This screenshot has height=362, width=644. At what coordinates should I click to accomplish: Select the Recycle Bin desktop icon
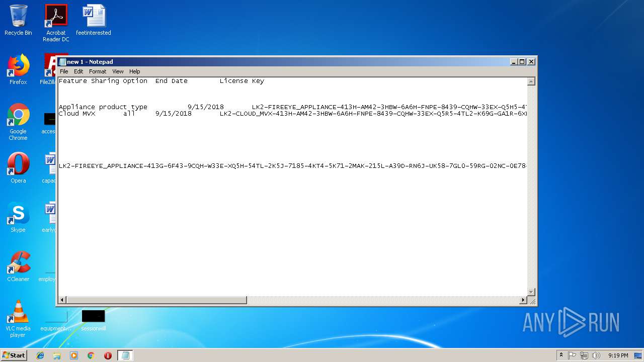coord(18,21)
